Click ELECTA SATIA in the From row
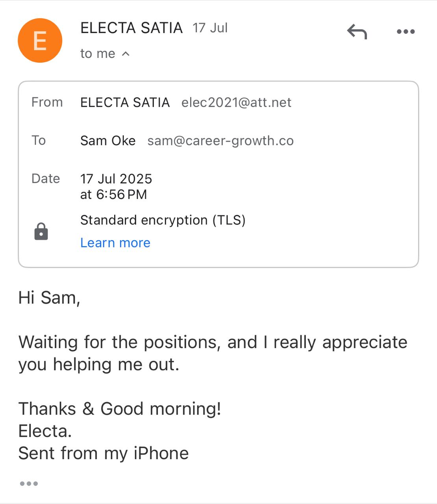437x504 pixels. 125,102
